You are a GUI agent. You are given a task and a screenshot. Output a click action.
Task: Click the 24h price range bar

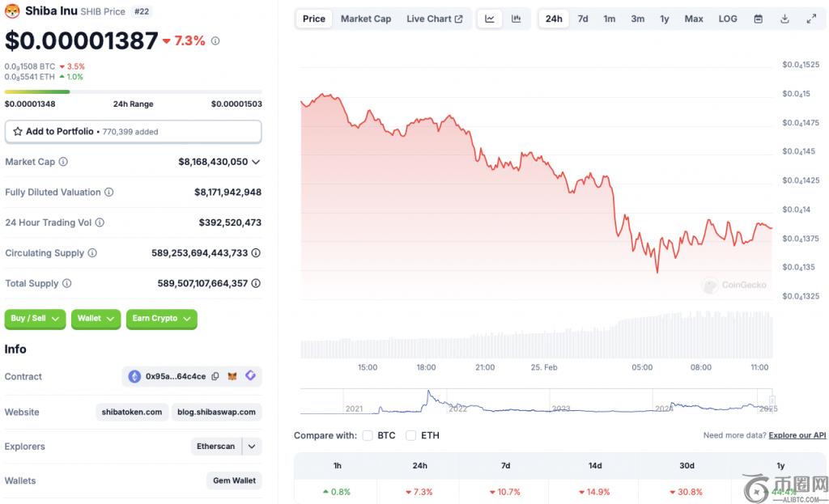(x=133, y=91)
